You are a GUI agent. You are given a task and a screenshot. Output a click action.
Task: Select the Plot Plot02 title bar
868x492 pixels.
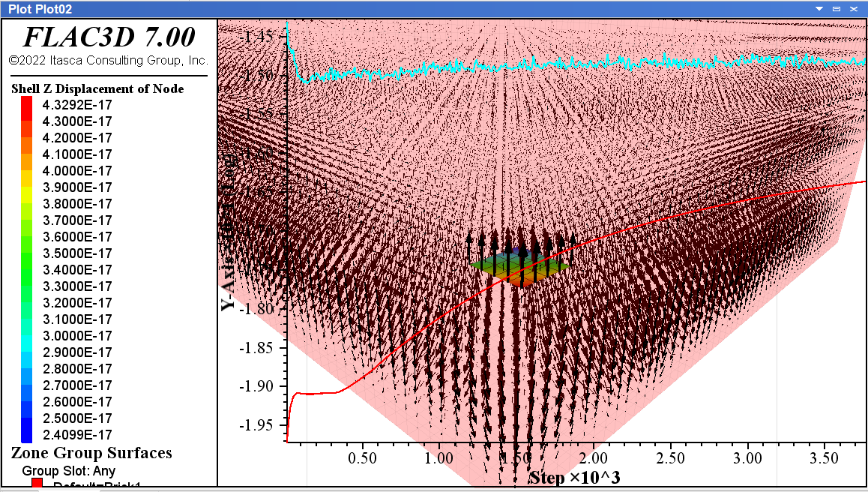pyautogui.click(x=375, y=8)
